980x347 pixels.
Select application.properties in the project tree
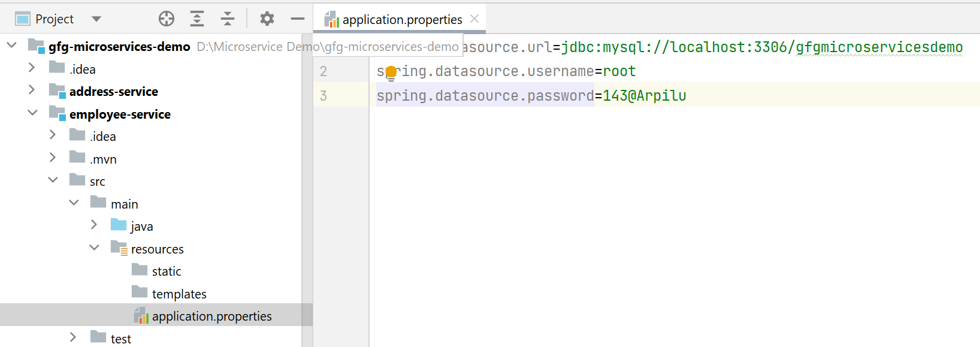211,316
